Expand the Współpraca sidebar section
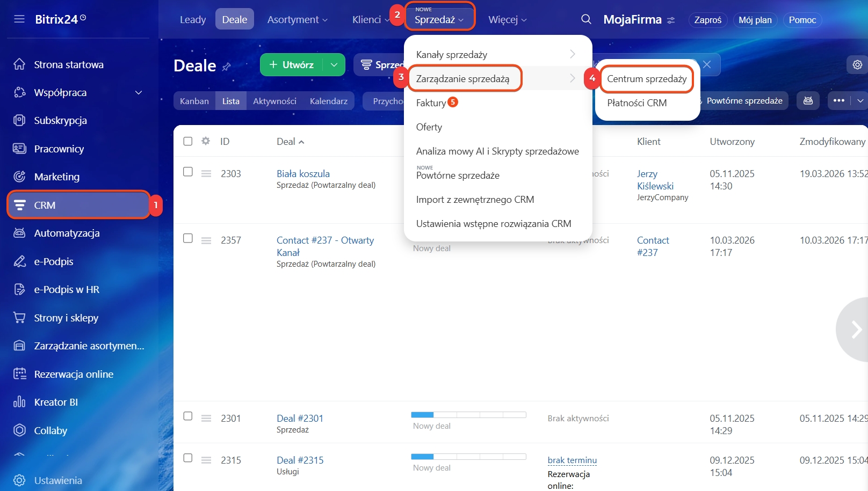Screen dimensions: 868x491 [139, 92]
